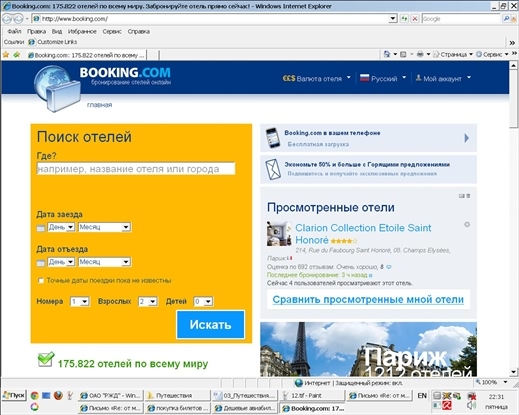Click the address bar URL field
Screen dimensions: 519x415
tap(211, 19)
